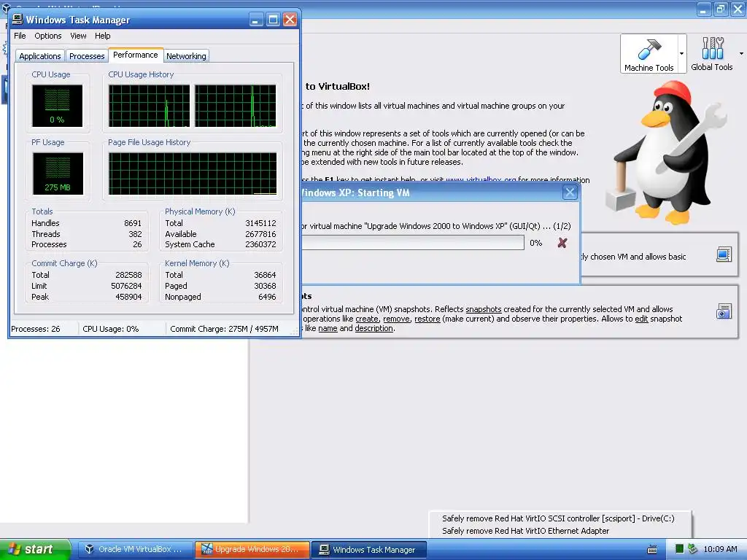The height and width of the screenshot is (560, 747).
Task: Switch to the Applications tab
Action: 40,56
